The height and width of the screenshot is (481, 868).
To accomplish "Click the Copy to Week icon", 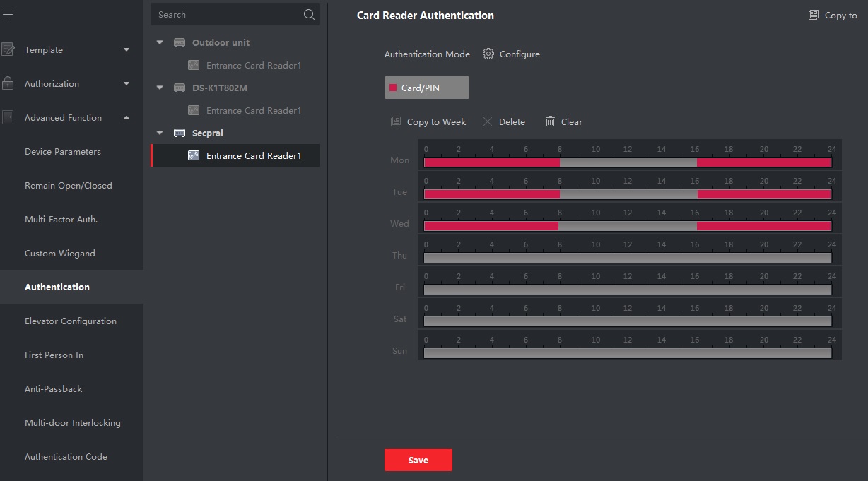I will pos(396,122).
